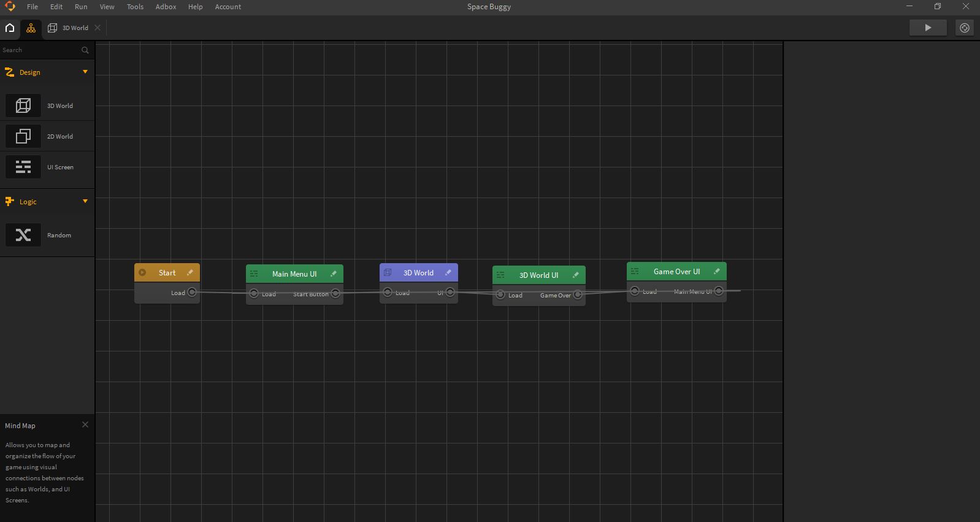
Task: Select the 2D World node icon
Action: pos(23,136)
